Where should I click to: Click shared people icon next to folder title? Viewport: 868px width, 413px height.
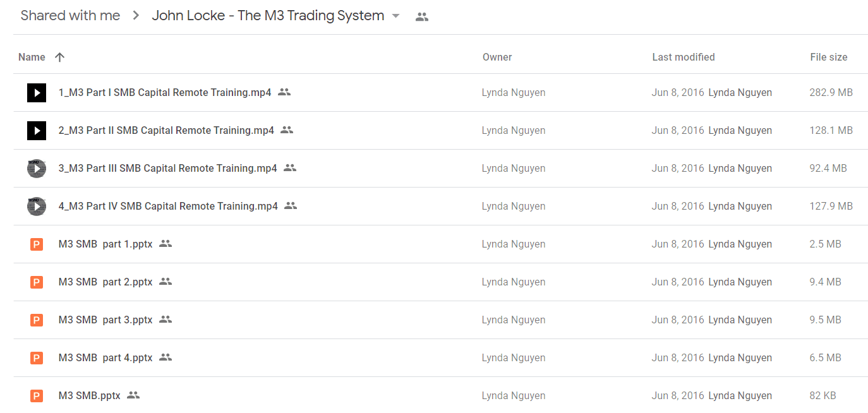coord(422,17)
